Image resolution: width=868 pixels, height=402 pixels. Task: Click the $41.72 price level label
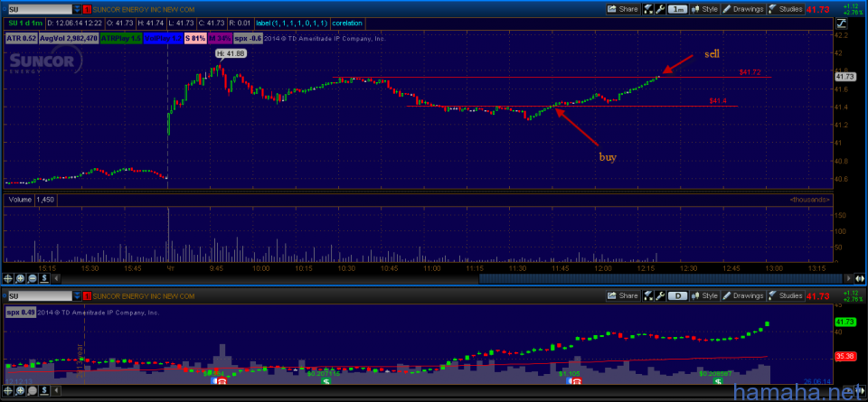tap(750, 72)
